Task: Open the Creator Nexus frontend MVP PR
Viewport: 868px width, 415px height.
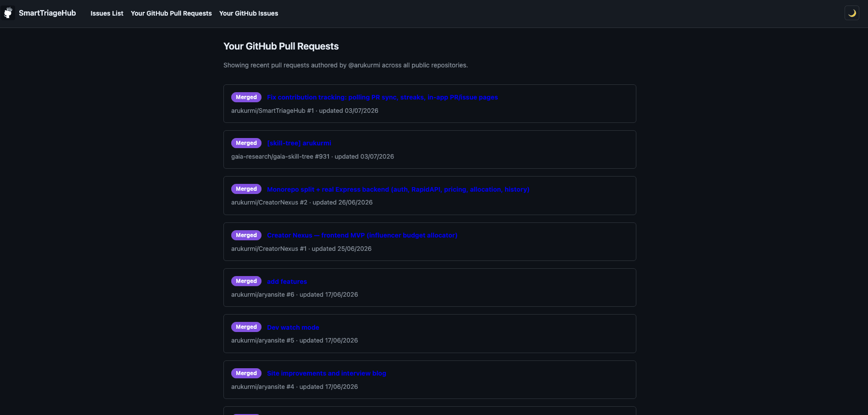Action: [362, 235]
